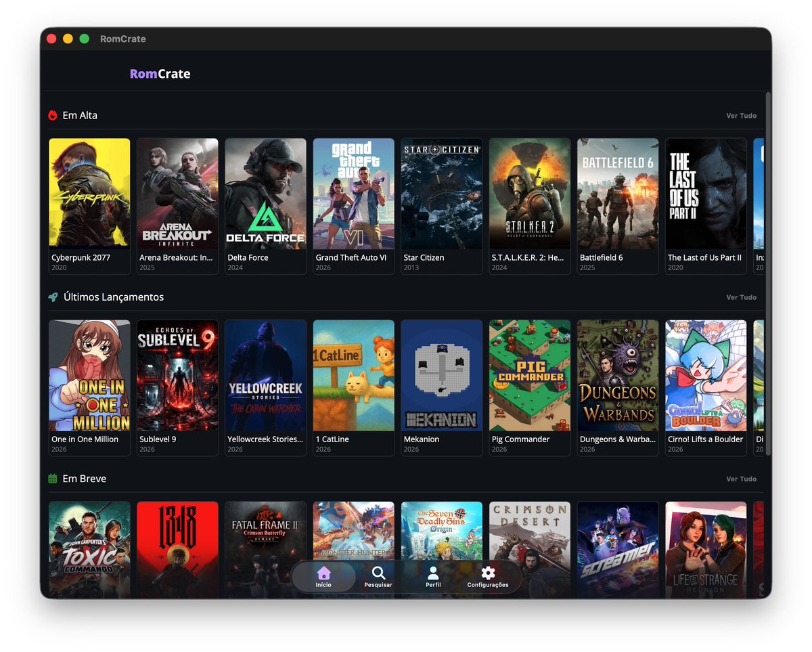Viewport: 812px width, 652px height.
Task: Select the Star Citizen cover
Action: (x=441, y=194)
